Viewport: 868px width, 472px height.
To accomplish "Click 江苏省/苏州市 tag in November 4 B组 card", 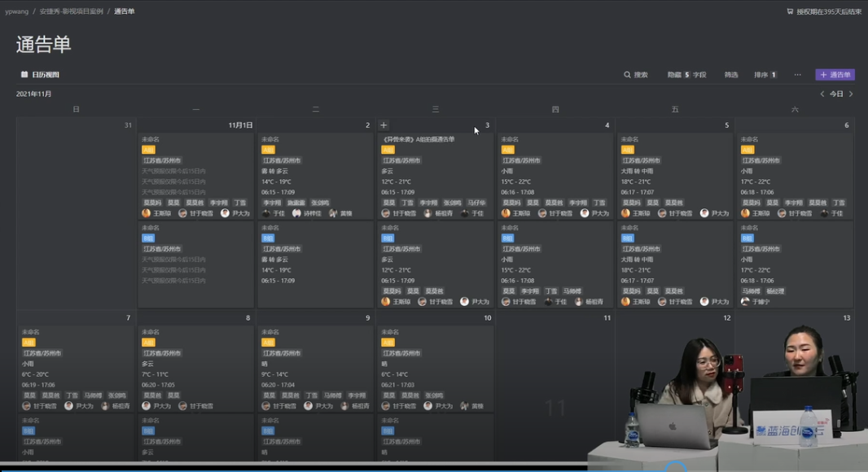I will pos(521,249).
